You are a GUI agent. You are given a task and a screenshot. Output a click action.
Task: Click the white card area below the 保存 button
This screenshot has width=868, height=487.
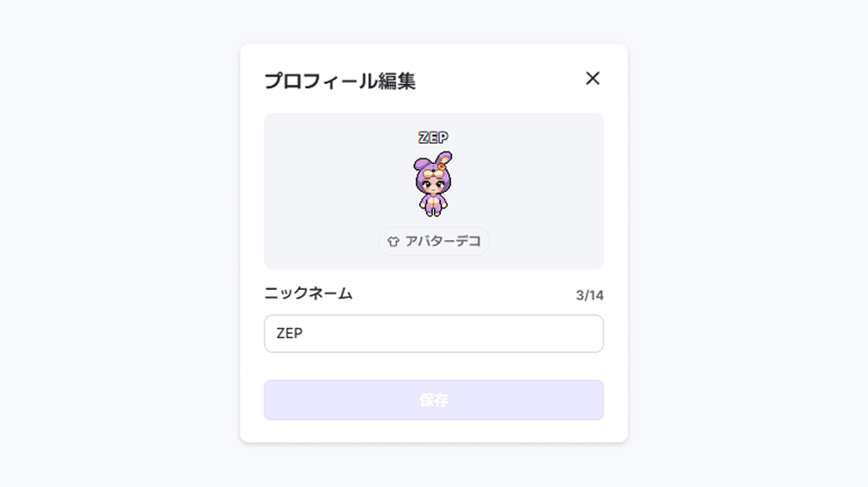[434, 431]
